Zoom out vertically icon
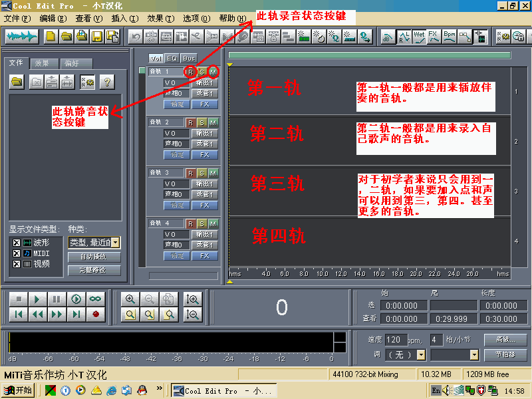 [x=192, y=315]
